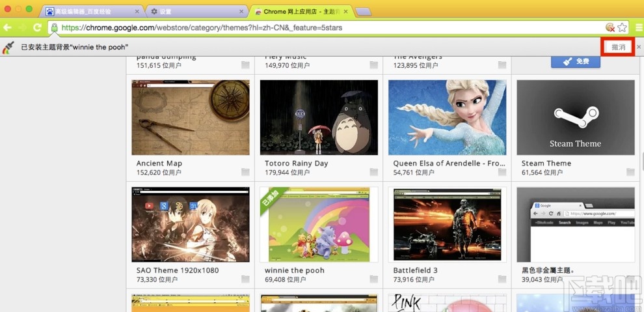Open the Chrome hamburger menu
This screenshot has width=644, height=312.
pos(636,27)
